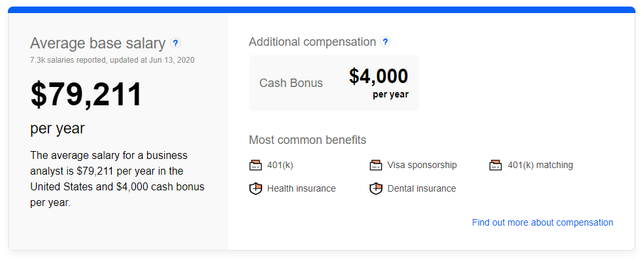This screenshot has width=644, height=259.
Task: Click the $4,000 cash bonus amount
Action: click(379, 77)
